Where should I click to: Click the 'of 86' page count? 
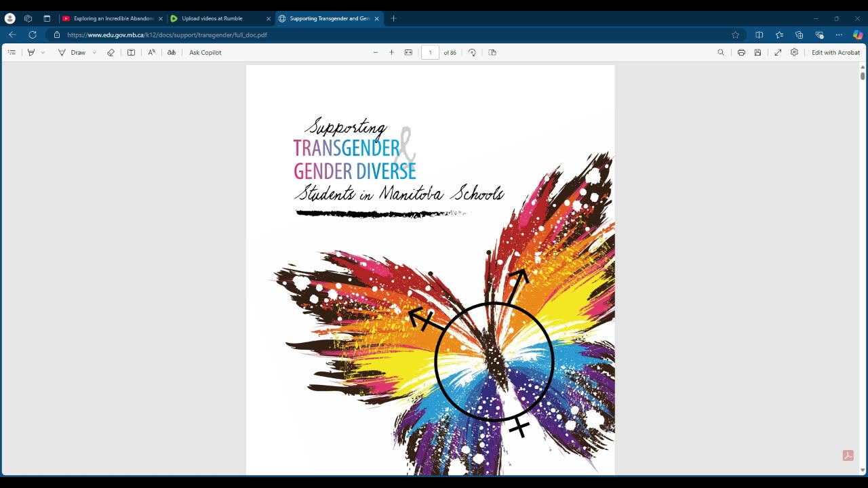pyautogui.click(x=450, y=52)
